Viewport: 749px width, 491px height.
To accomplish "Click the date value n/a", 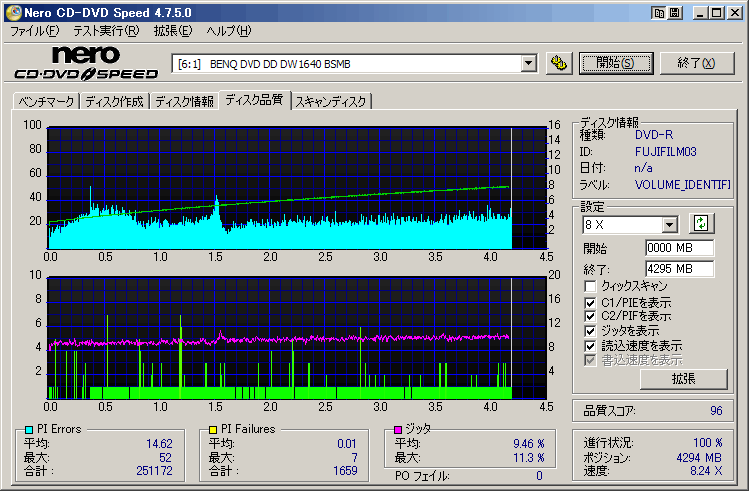I will point(643,168).
